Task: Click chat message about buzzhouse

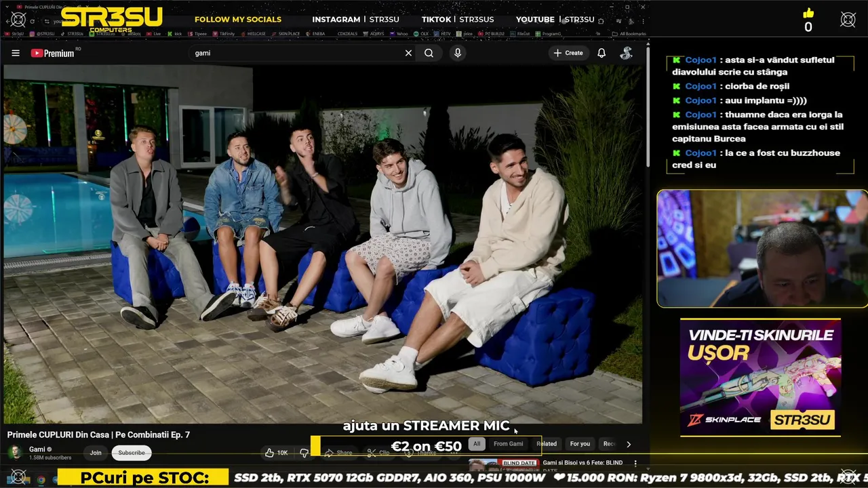Action: pos(756,159)
